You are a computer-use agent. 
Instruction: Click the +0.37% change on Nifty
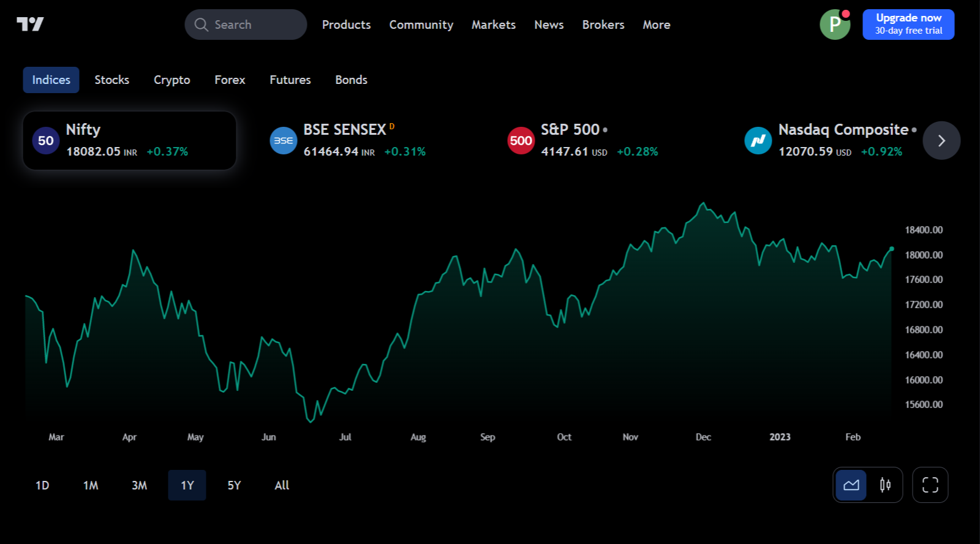tap(167, 151)
